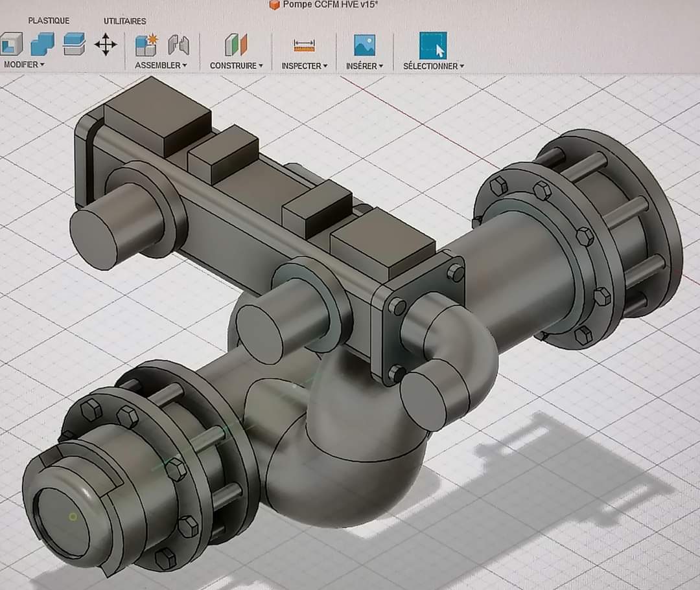Expand the INSPECTER dropdown
This screenshot has height=590, width=700.
pyautogui.click(x=305, y=66)
